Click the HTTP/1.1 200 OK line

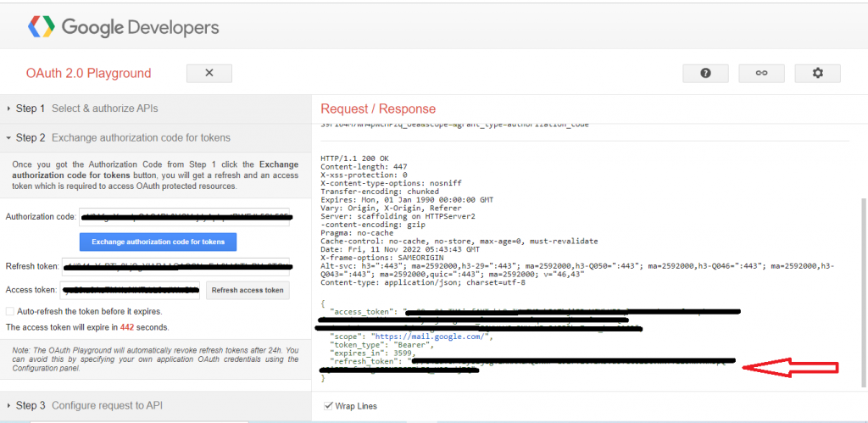pyautogui.click(x=355, y=159)
